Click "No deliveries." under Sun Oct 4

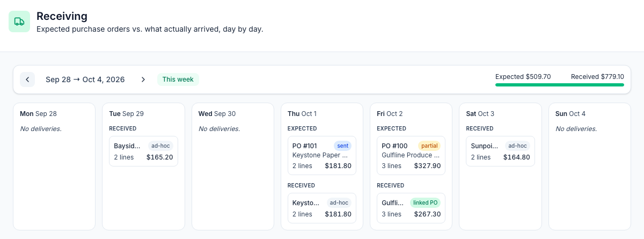point(576,129)
